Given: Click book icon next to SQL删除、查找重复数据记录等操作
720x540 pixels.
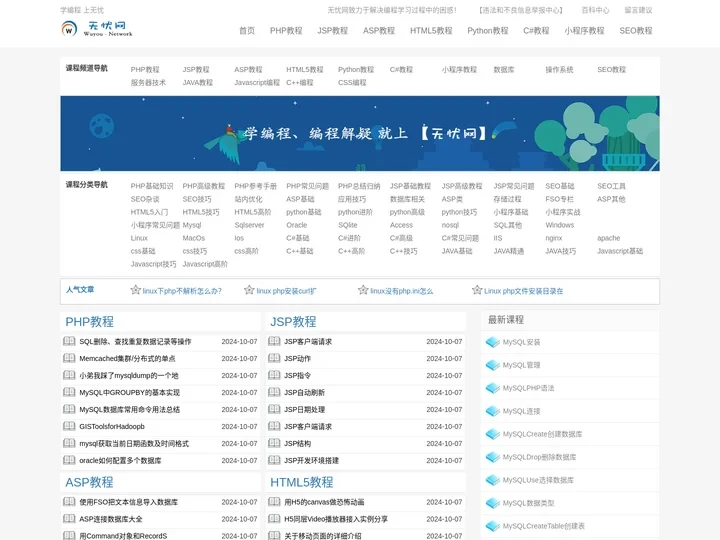Looking at the screenshot, I should click(x=69, y=341).
